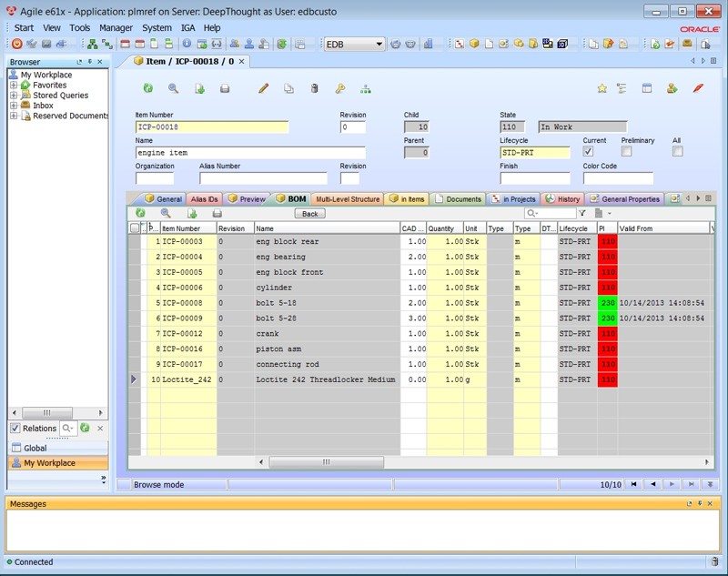This screenshot has height=576, width=728.
Task: Click the red 110 cell in the cylinder row
Action: pos(608,288)
